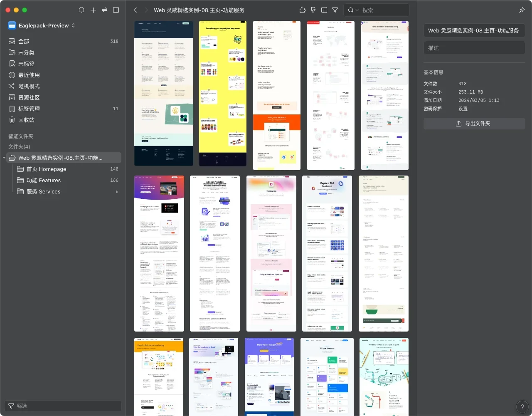Click the lightning bolt quick action icon
532x416 pixels.
313,10
